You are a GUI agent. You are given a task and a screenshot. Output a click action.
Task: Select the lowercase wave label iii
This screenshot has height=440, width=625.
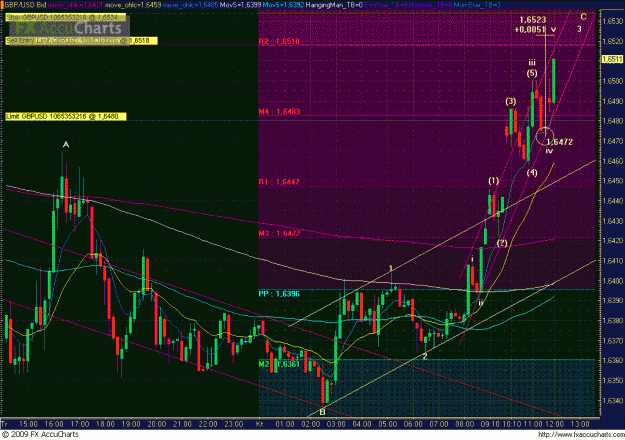coord(532,63)
